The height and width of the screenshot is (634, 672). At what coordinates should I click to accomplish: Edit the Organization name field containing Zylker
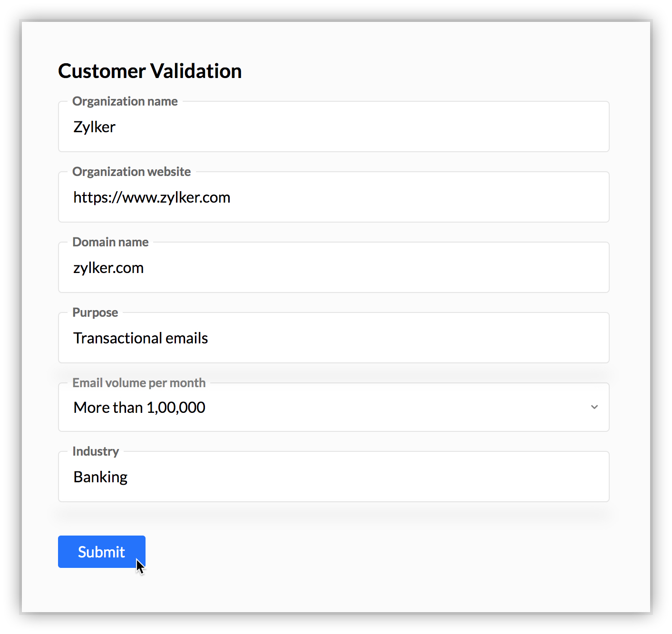coord(334,127)
